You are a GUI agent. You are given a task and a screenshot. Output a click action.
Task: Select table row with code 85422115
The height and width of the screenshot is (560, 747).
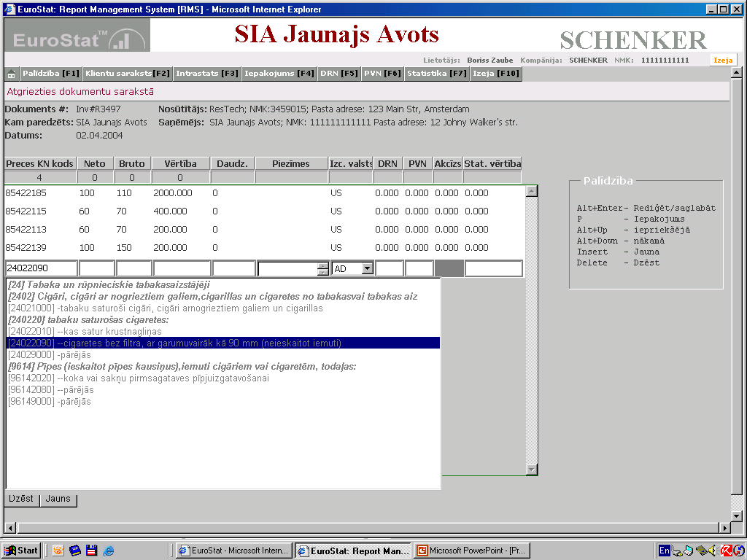point(265,211)
